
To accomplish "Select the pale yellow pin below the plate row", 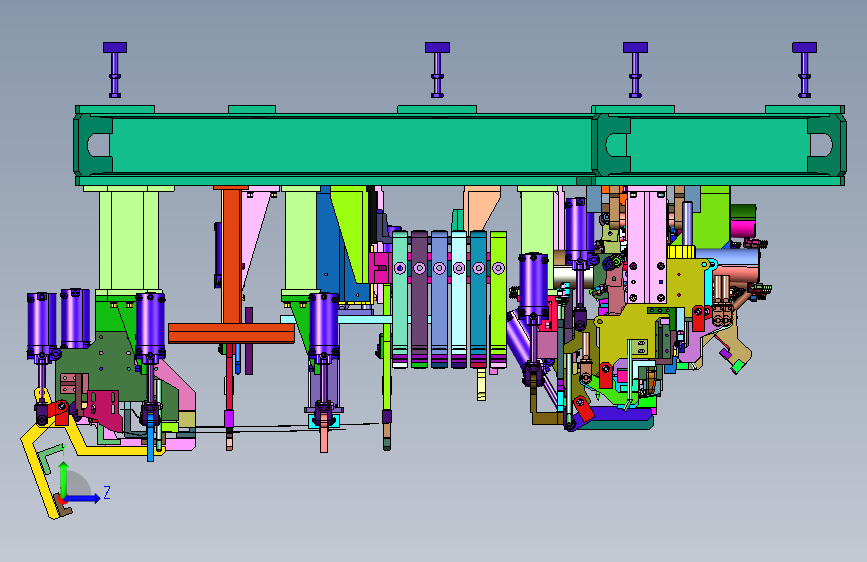I will point(482,384).
